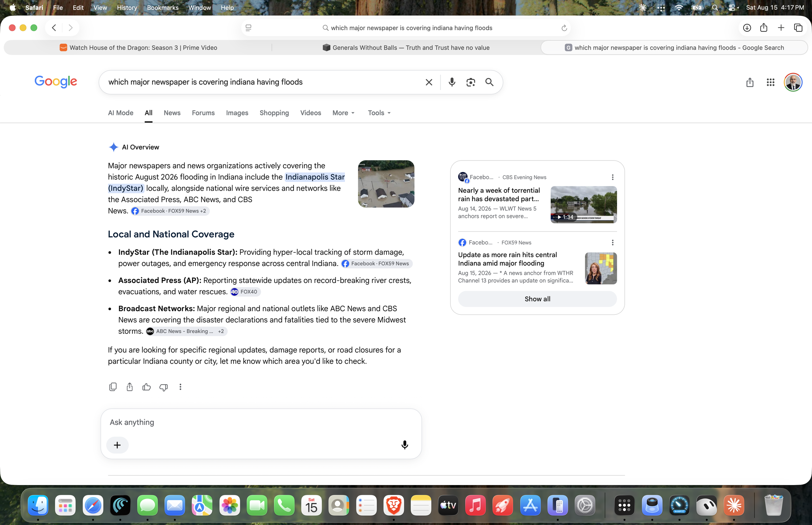Select the News results tab

click(x=172, y=113)
